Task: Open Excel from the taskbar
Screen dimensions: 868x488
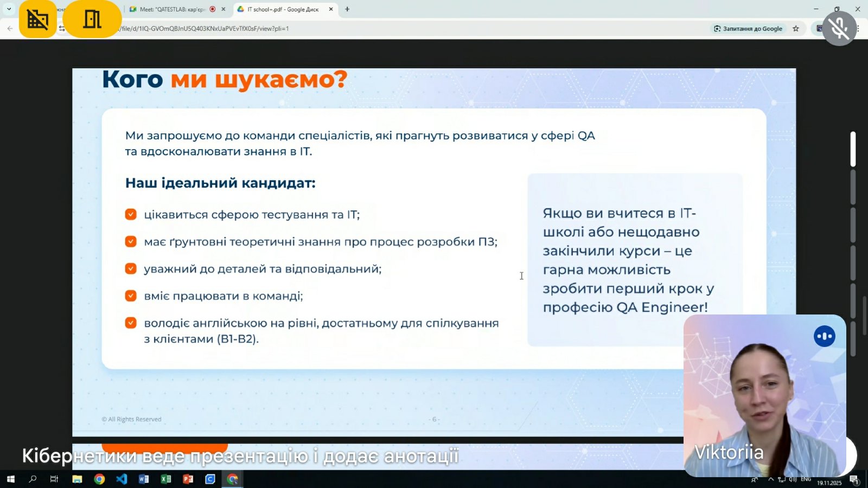Action: coord(166,479)
